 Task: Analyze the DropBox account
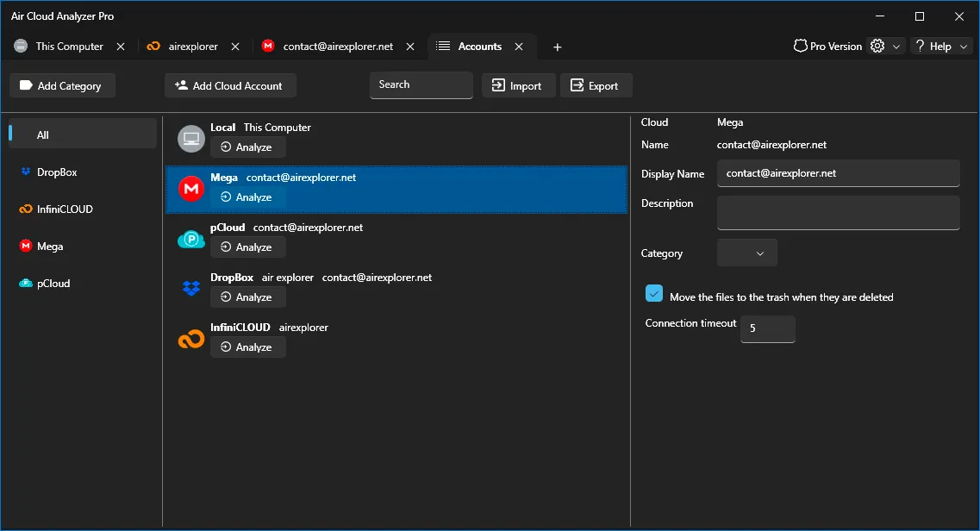(x=248, y=297)
